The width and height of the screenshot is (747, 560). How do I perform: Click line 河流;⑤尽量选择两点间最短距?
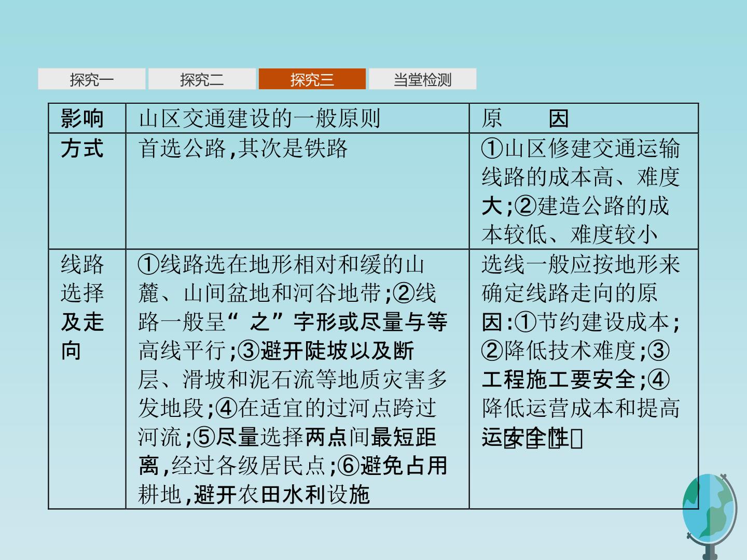(x=287, y=437)
